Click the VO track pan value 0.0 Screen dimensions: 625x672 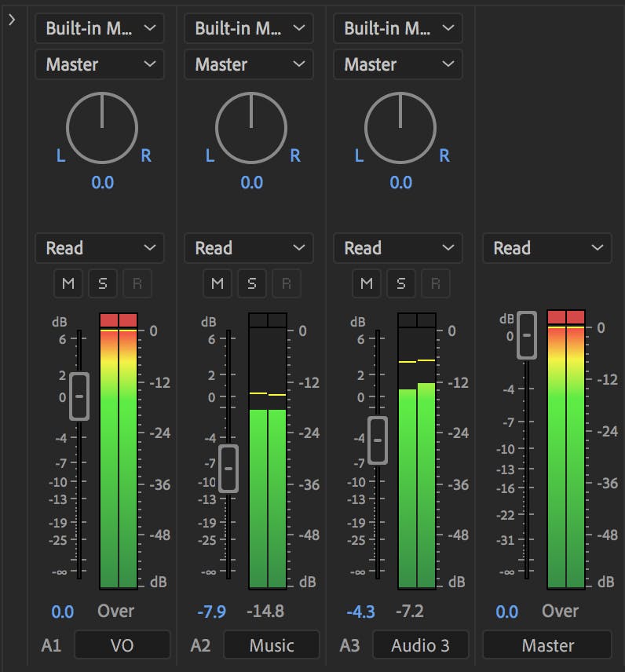click(102, 183)
